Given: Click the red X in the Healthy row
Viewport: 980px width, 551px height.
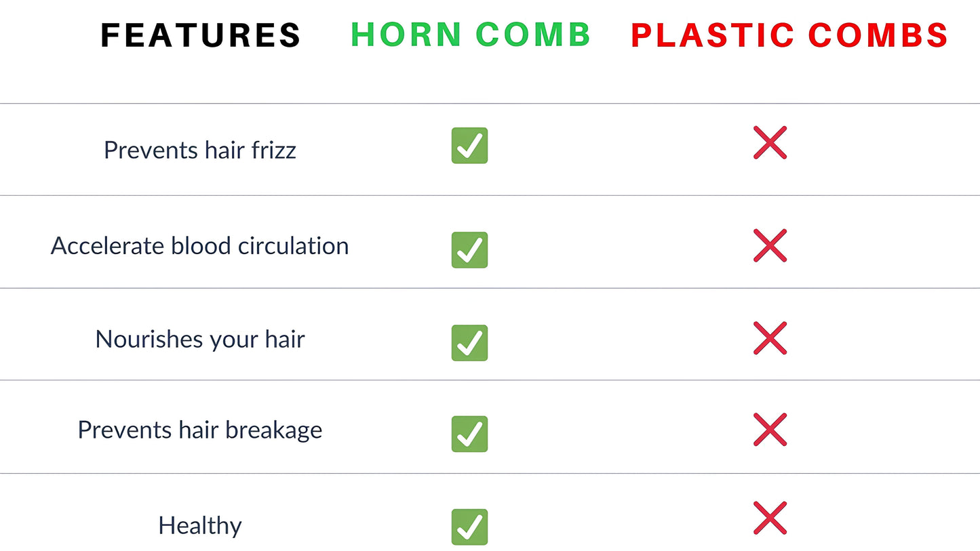Looking at the screenshot, I should tap(770, 518).
